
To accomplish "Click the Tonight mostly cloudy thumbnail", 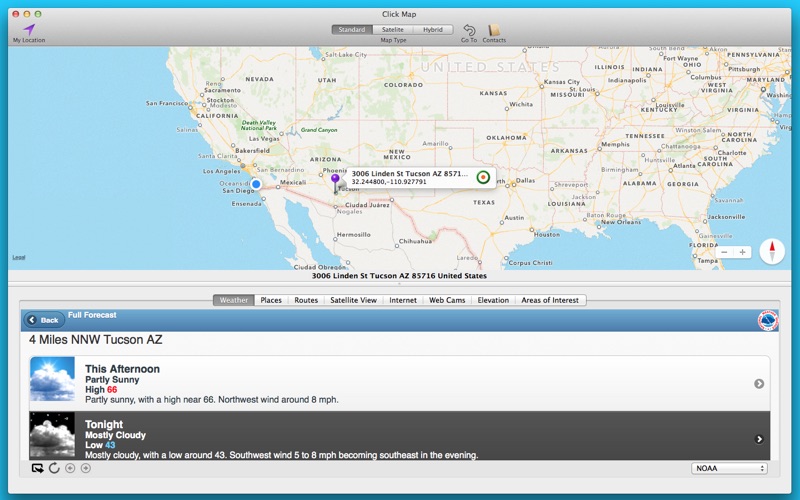I will coord(53,434).
